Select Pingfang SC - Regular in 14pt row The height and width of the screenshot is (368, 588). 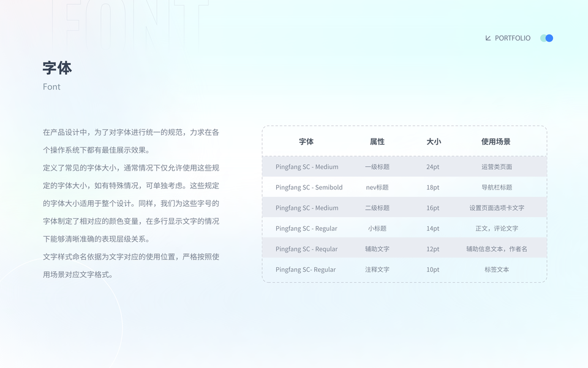tap(306, 228)
